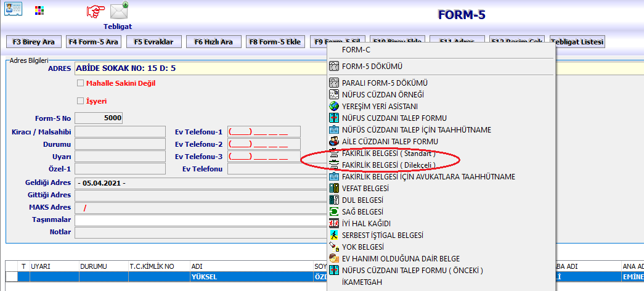The height and width of the screenshot is (291, 644).
Task: Choose EV HANIMI OLDUĞUNA DAİR BELGE
Action: click(401, 258)
